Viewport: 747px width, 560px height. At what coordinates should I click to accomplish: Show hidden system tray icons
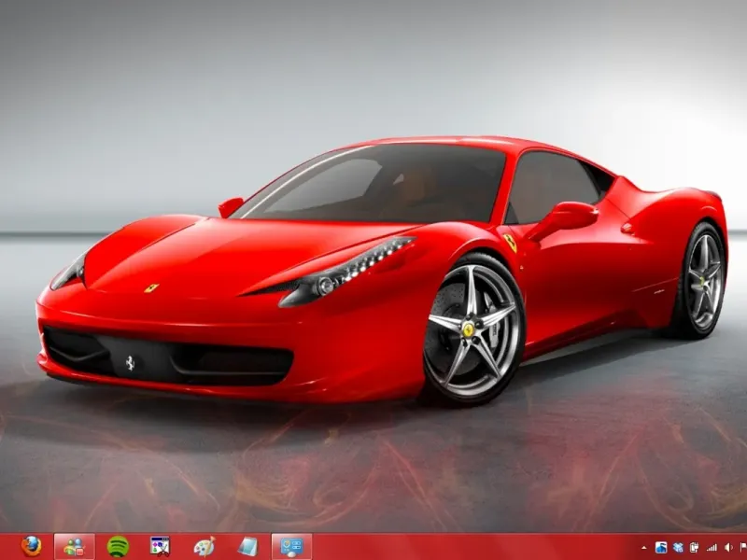tap(643, 547)
